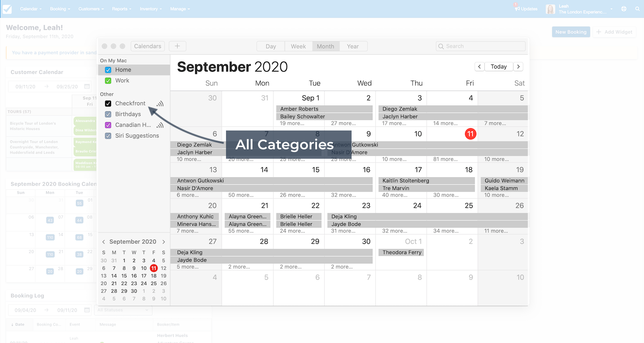Open the Updates megaphone icon
This screenshot has height=343, width=644.
517,9
